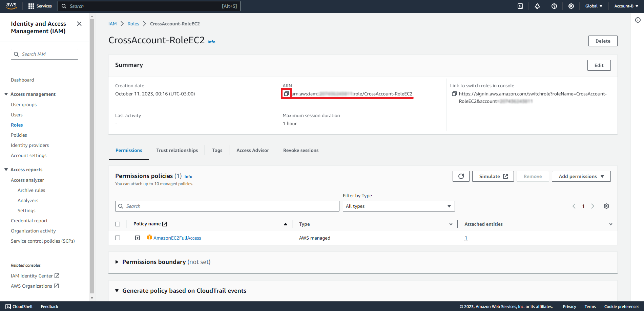This screenshot has height=311, width=644.
Task: Open Users in the sidebar
Action: (17, 115)
